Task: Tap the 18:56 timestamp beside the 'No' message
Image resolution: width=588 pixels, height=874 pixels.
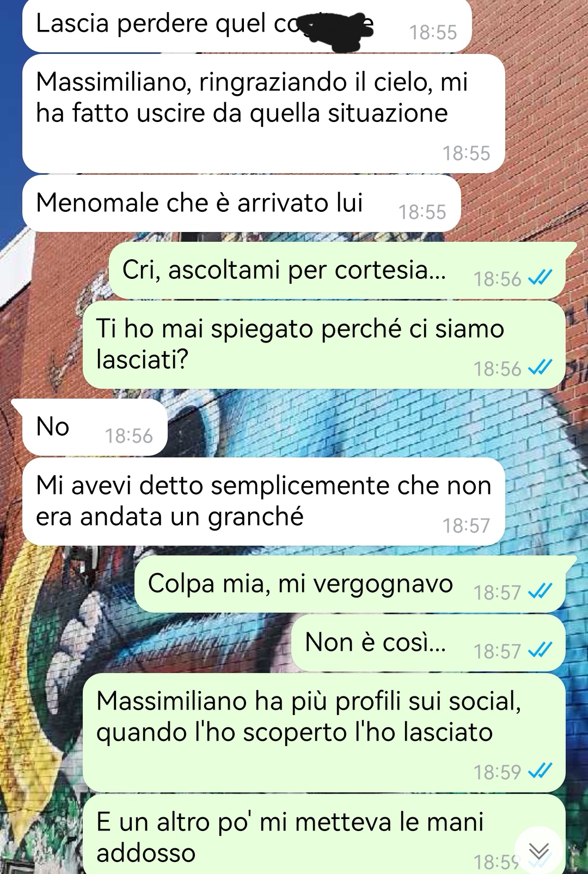Action: (128, 436)
